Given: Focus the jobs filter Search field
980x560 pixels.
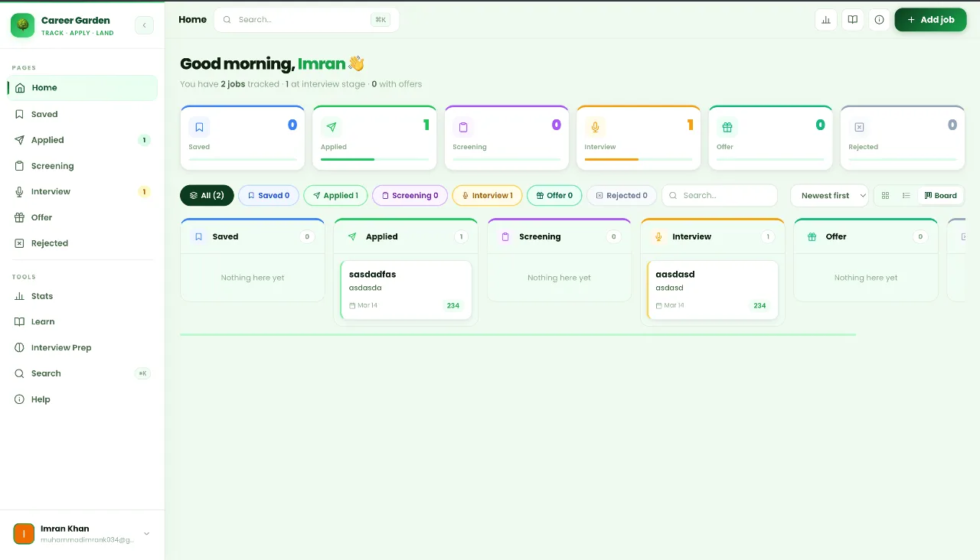Looking at the screenshot, I should click(x=720, y=196).
